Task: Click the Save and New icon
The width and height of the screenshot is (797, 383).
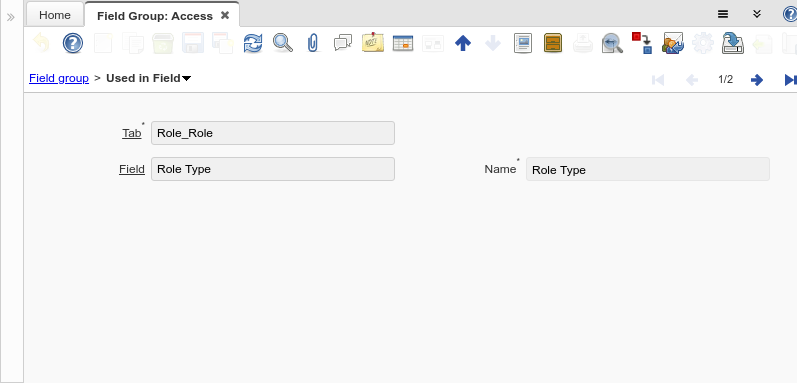Action: coord(223,43)
